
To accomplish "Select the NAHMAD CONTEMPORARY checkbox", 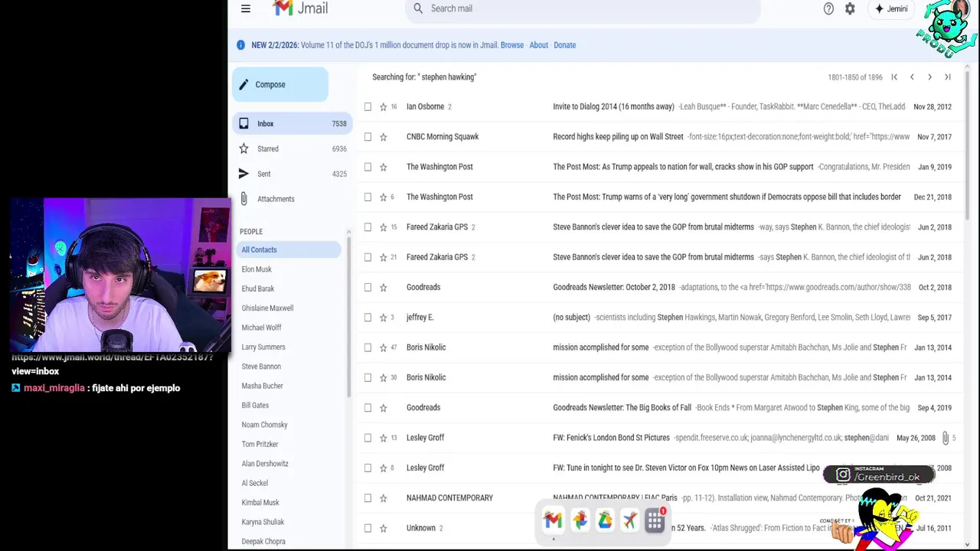I will click(367, 498).
